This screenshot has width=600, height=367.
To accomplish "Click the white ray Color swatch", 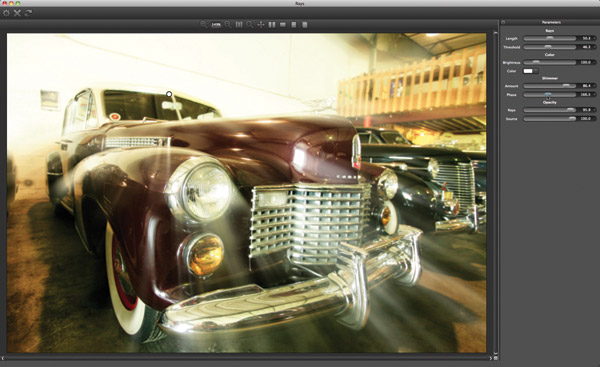I will [x=528, y=71].
